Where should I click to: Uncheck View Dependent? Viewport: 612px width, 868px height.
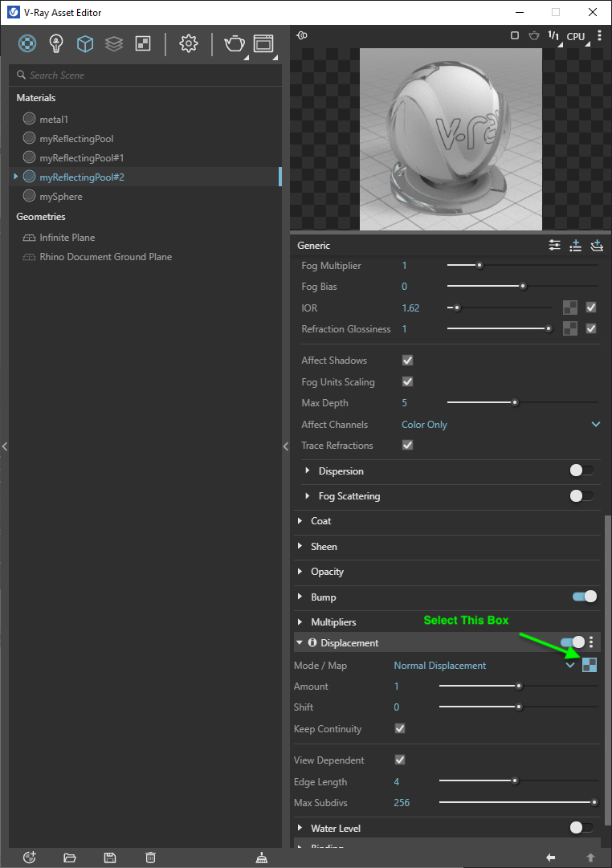[x=400, y=760]
